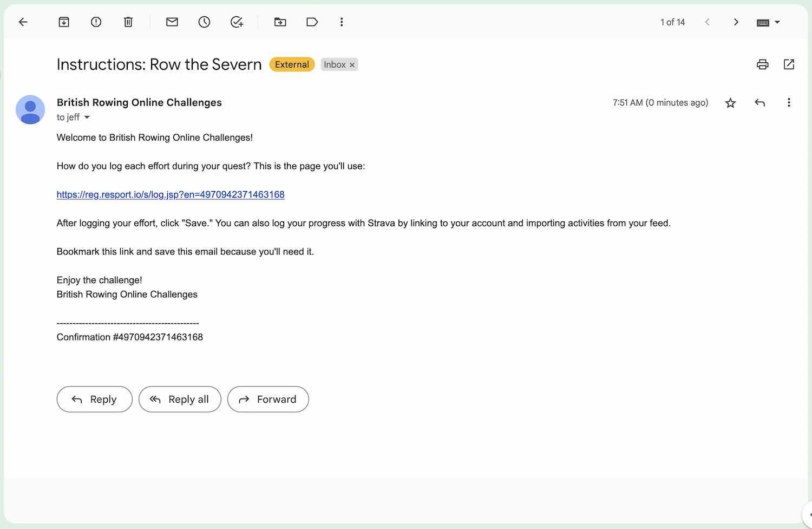Open the Move to folder icon
The image size is (812, 529).
pyautogui.click(x=280, y=22)
